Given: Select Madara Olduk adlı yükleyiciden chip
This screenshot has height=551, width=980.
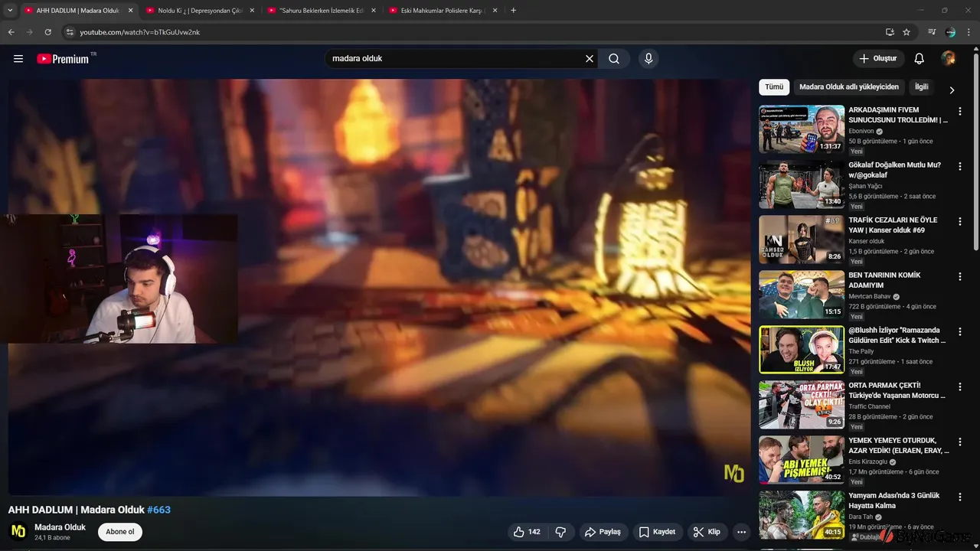Looking at the screenshot, I should (849, 87).
